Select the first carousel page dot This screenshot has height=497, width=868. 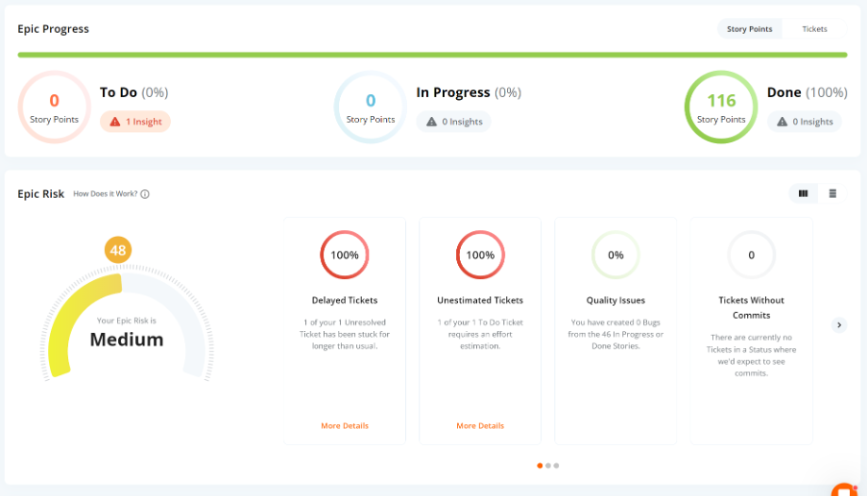540,465
